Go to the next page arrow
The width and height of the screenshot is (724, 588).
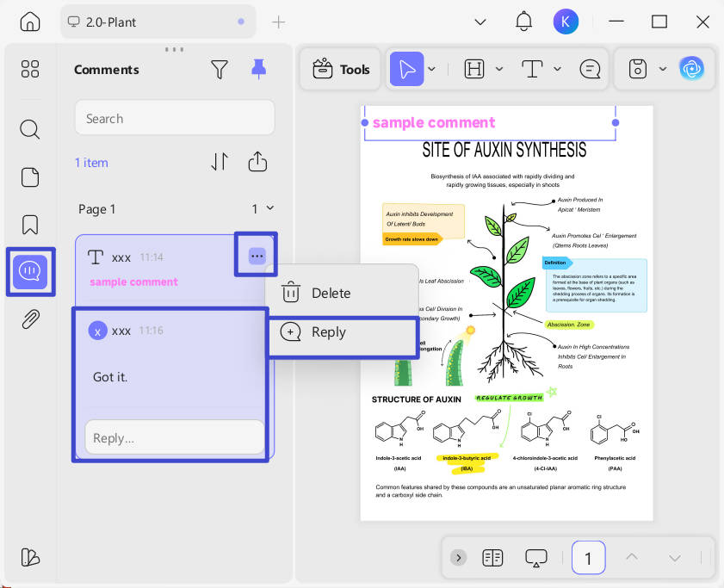point(675,559)
